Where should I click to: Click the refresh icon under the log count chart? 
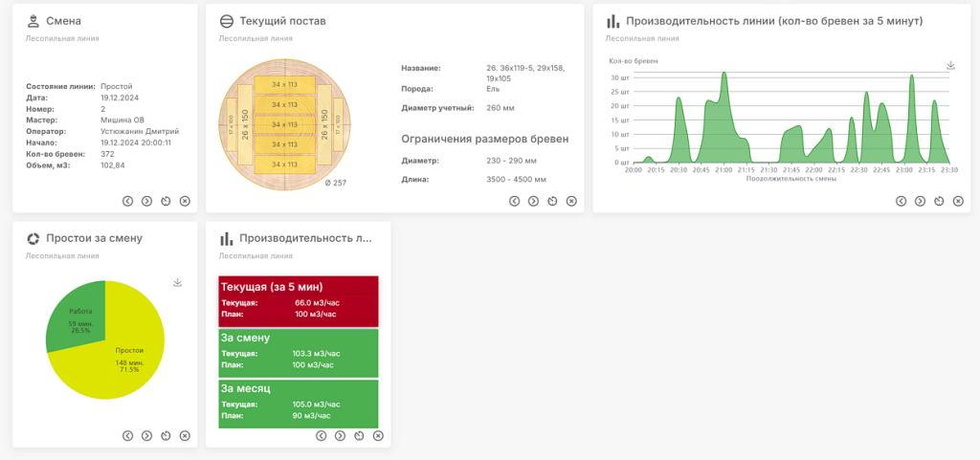(x=939, y=201)
